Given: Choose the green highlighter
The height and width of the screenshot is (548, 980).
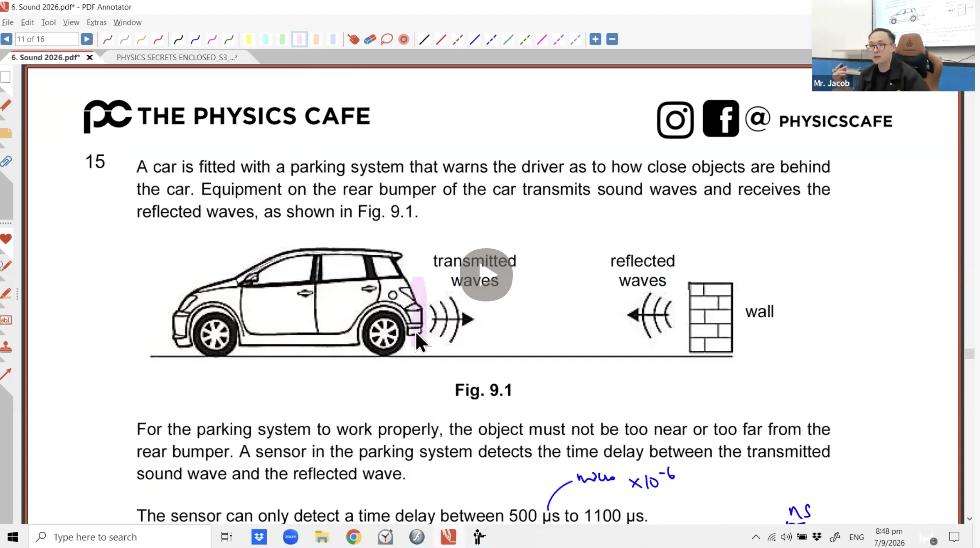Looking at the screenshot, I should 283,39.
